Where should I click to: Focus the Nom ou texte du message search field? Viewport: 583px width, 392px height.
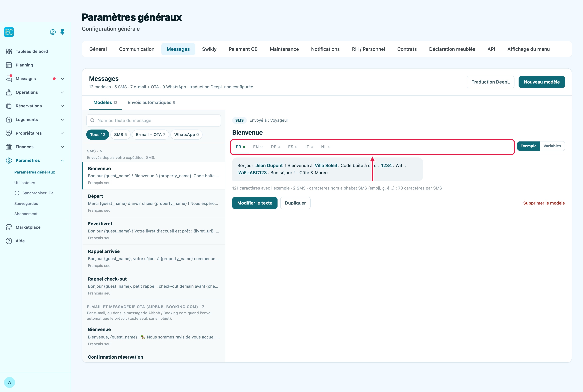[153, 120]
